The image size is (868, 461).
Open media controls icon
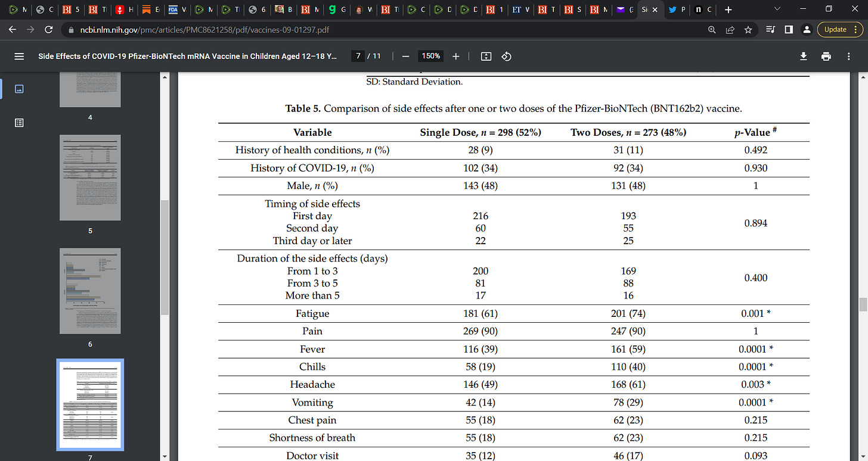point(770,29)
